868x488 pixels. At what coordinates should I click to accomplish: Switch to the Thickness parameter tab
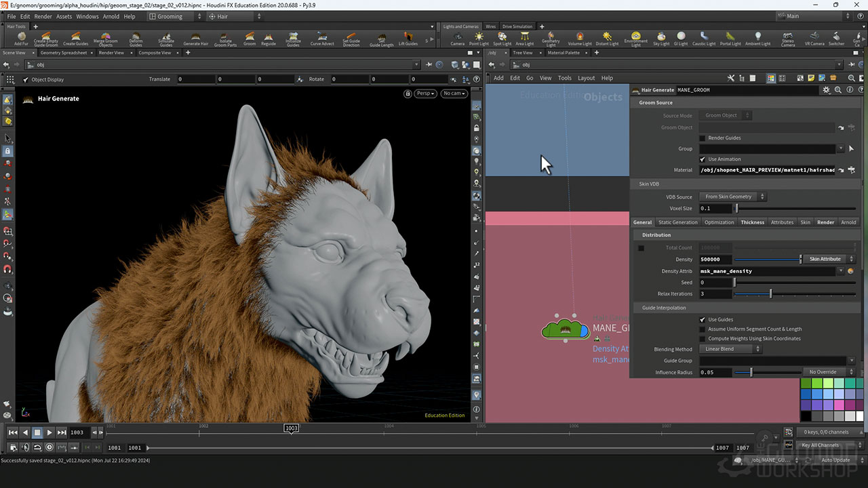point(752,222)
